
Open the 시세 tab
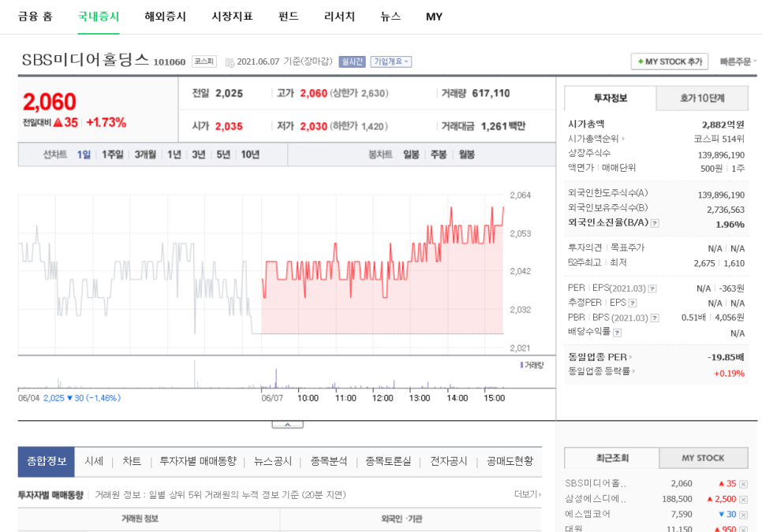94,461
